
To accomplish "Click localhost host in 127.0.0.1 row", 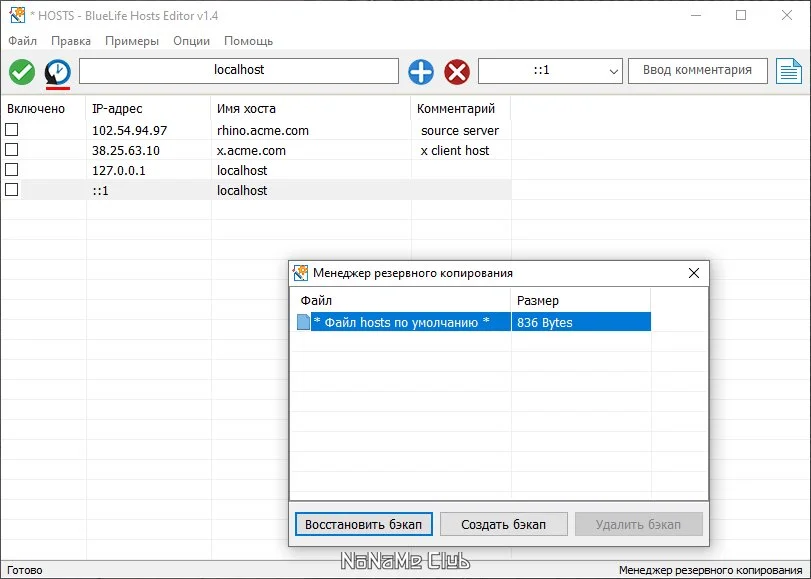I will click(242, 171).
